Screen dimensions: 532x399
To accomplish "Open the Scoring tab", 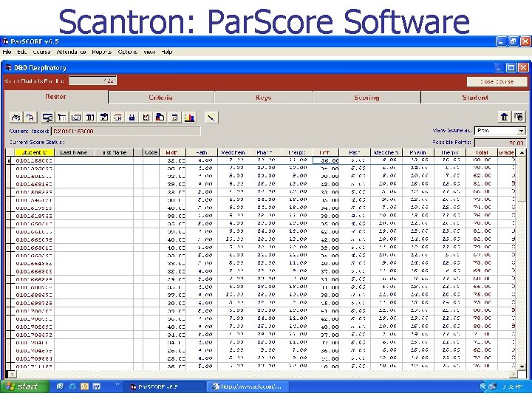I will coord(366,98).
